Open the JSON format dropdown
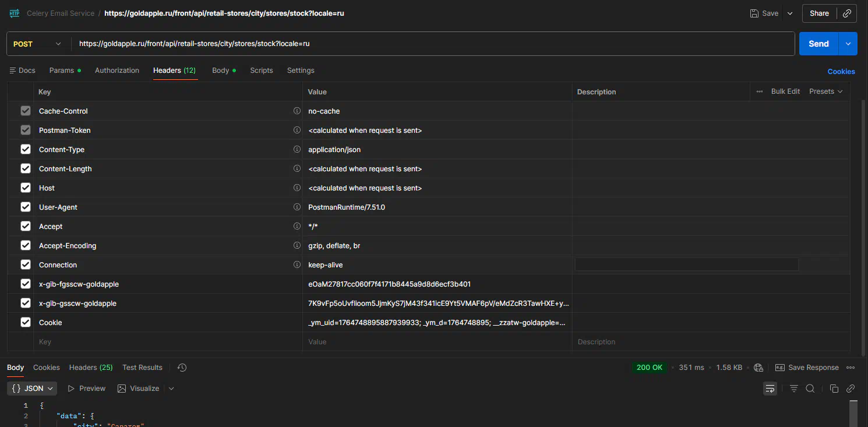 [x=33, y=389]
